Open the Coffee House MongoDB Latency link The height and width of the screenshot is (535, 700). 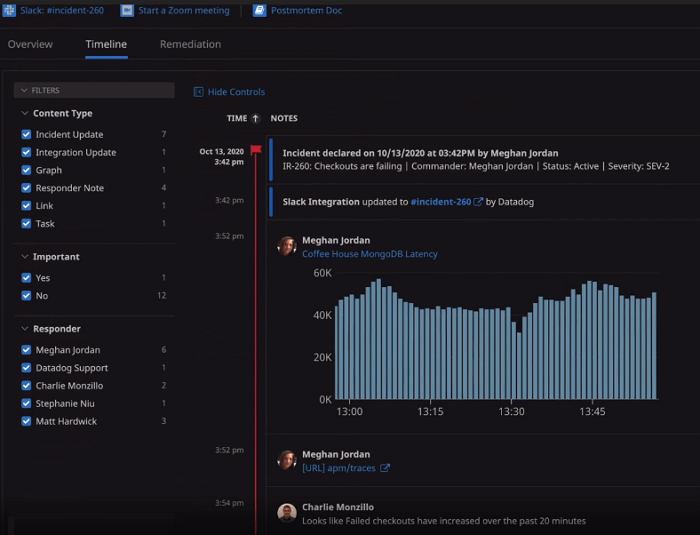click(x=369, y=254)
